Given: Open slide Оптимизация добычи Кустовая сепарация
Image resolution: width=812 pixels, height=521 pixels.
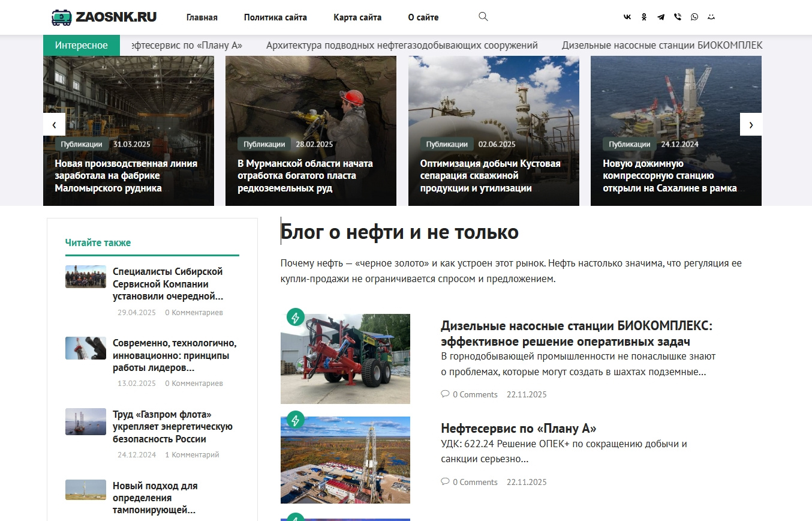Looking at the screenshot, I should pyautogui.click(x=491, y=176).
